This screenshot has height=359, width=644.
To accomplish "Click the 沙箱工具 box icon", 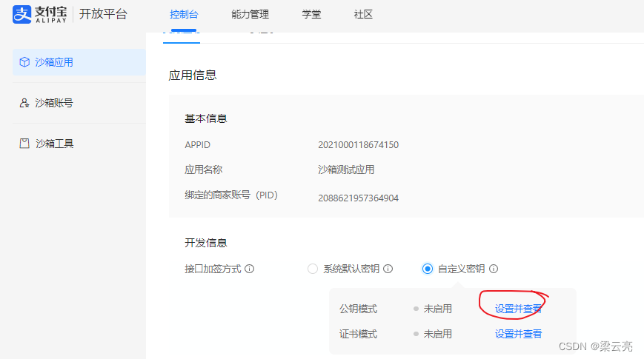I will point(24,143).
